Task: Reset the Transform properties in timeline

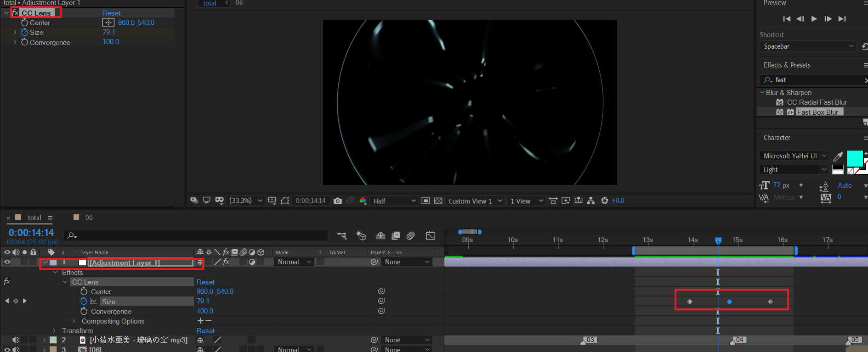Action: point(205,330)
